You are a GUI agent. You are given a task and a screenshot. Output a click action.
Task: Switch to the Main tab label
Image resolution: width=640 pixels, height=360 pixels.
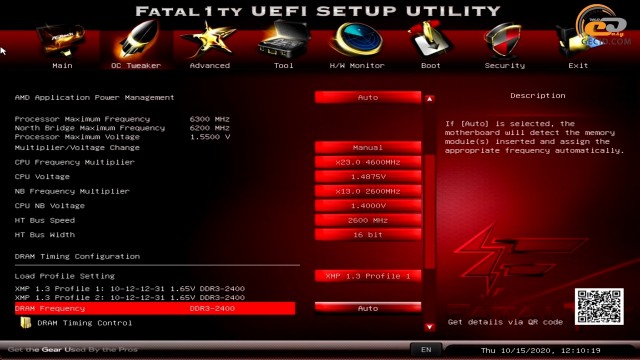click(62, 65)
